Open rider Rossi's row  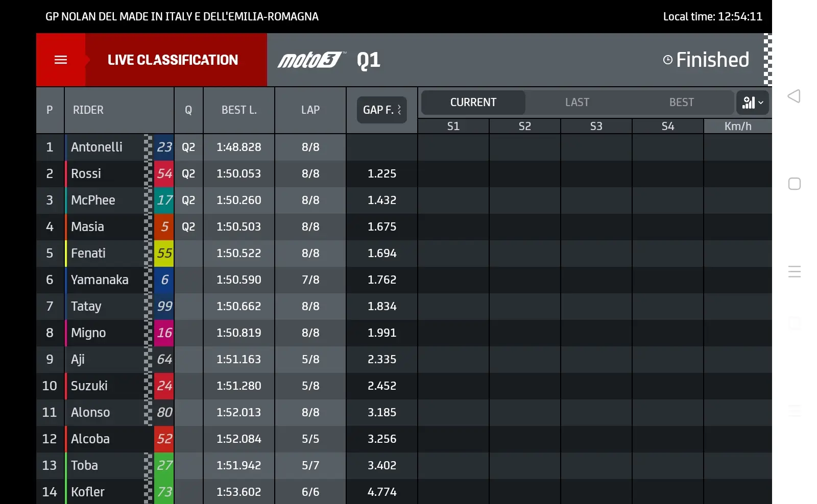pyautogui.click(x=227, y=173)
